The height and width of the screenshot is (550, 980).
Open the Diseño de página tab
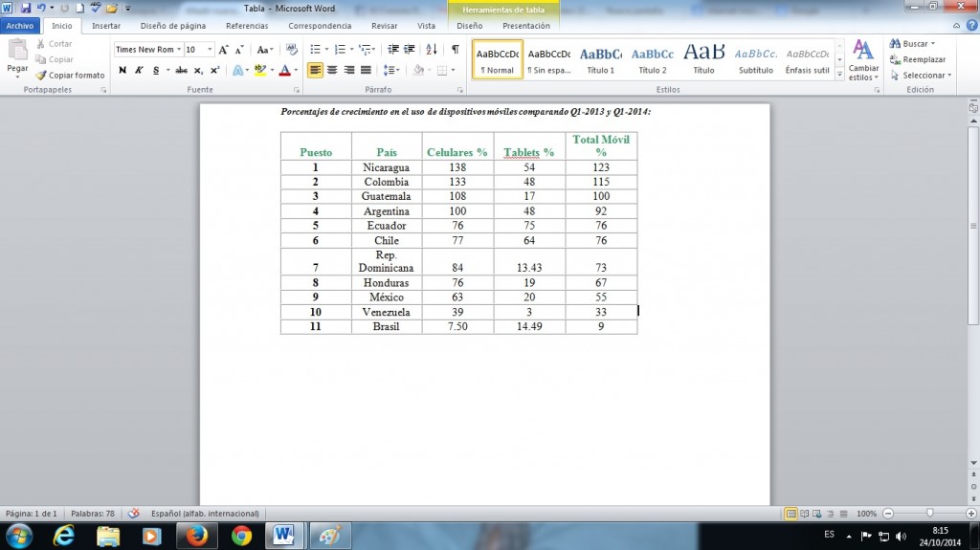pos(173,26)
